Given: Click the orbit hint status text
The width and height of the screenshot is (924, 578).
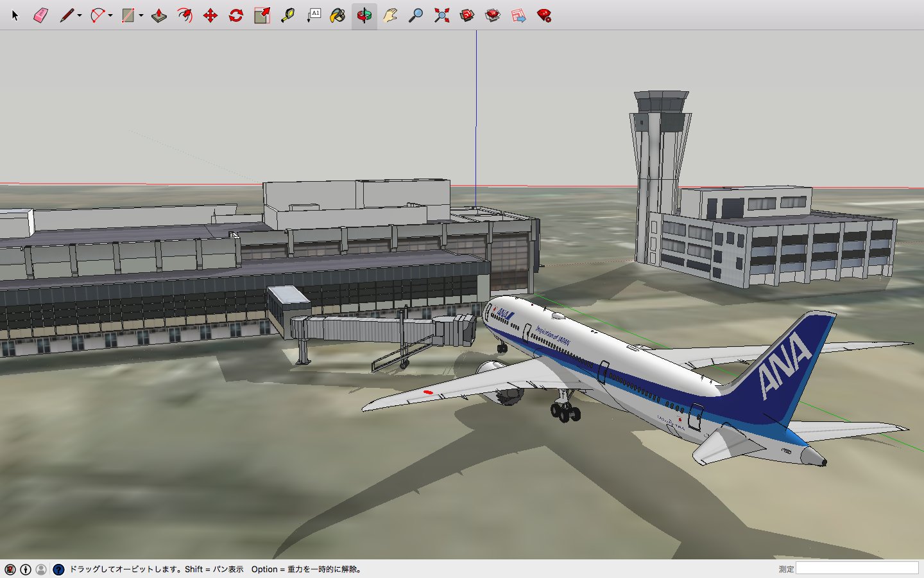Looking at the screenshot, I should pyautogui.click(x=217, y=569).
